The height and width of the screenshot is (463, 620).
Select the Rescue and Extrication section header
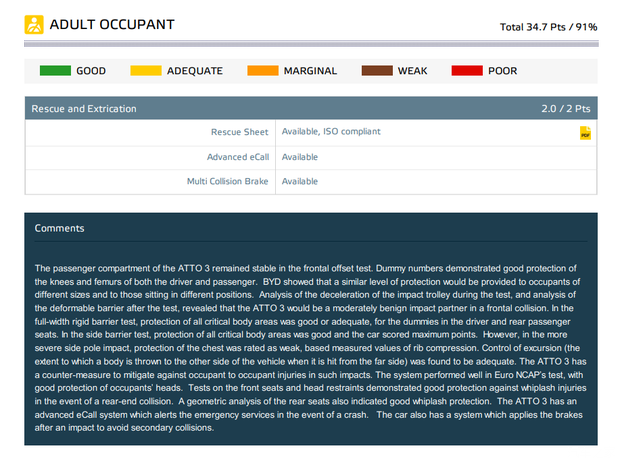click(x=84, y=108)
